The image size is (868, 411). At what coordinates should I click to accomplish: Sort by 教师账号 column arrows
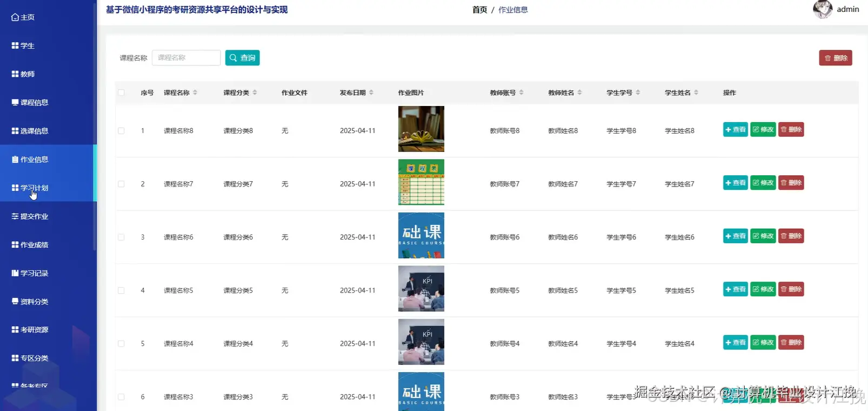tap(522, 92)
